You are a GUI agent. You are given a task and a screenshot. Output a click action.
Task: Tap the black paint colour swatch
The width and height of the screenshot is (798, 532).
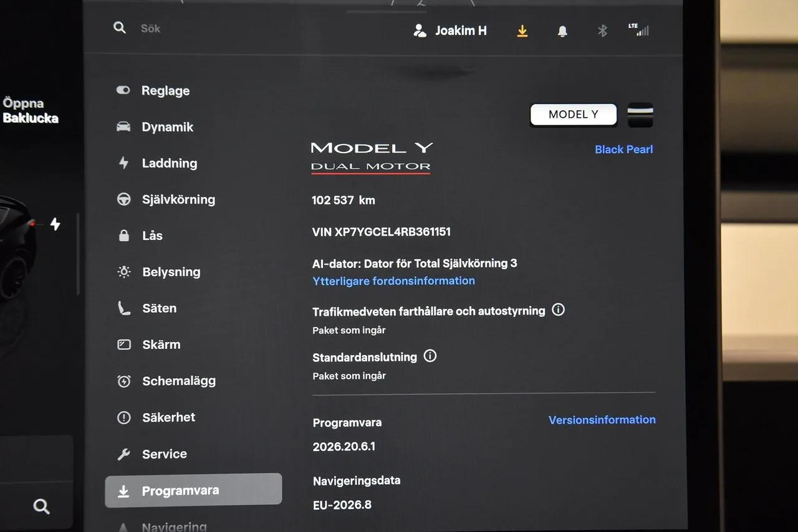(640, 115)
